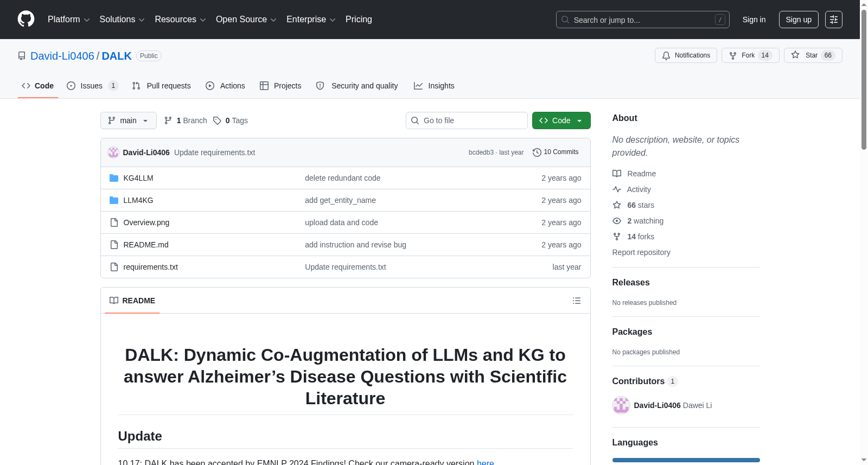Expand the Platform navigation menu
Image resolution: width=868 pixels, height=465 pixels.
68,20
